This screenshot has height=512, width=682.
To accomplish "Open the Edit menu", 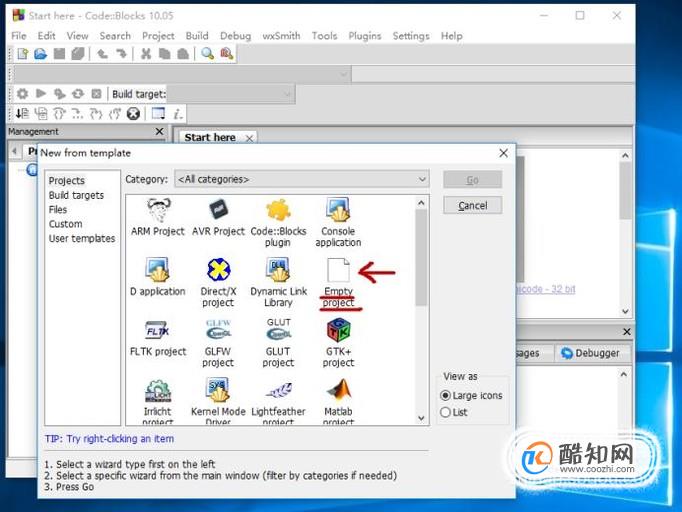I will [x=46, y=36].
